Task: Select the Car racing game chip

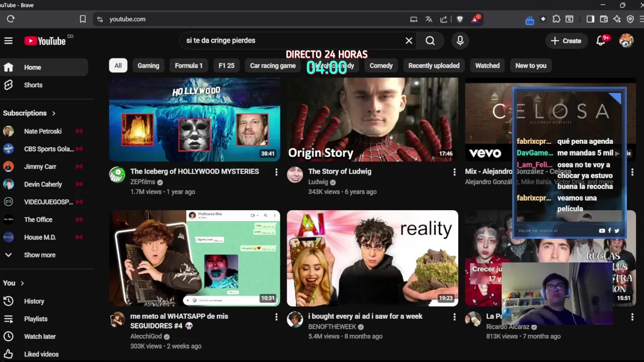Action: [273, 65]
